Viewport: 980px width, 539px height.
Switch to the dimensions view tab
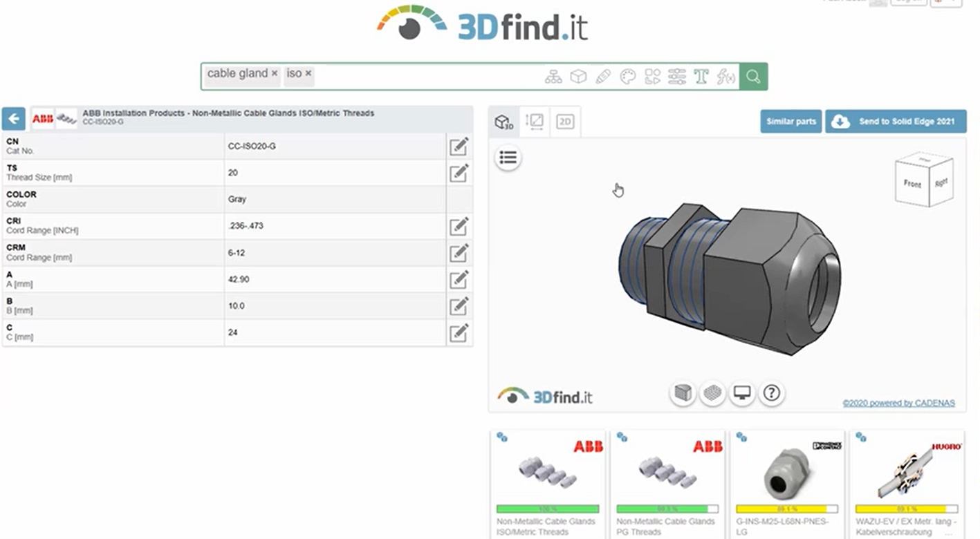tap(534, 122)
